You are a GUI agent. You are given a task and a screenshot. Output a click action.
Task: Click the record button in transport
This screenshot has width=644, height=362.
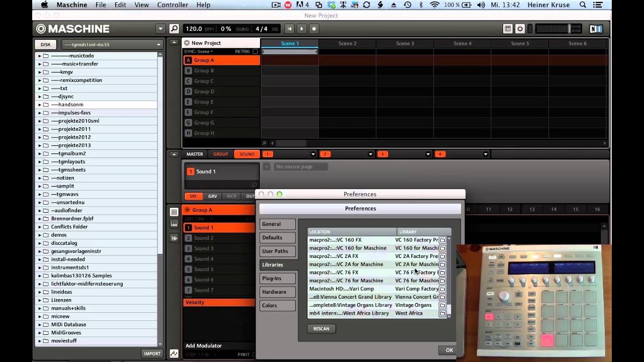pos(314,29)
